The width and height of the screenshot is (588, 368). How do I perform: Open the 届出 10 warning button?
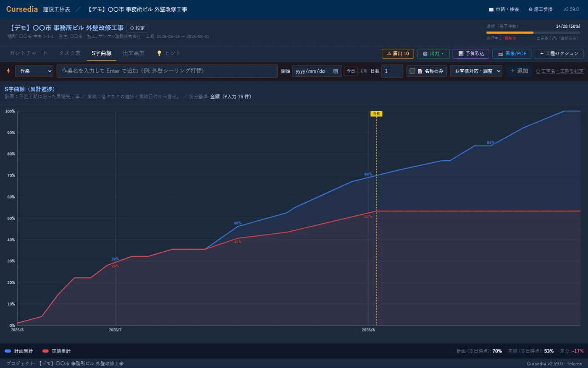398,54
